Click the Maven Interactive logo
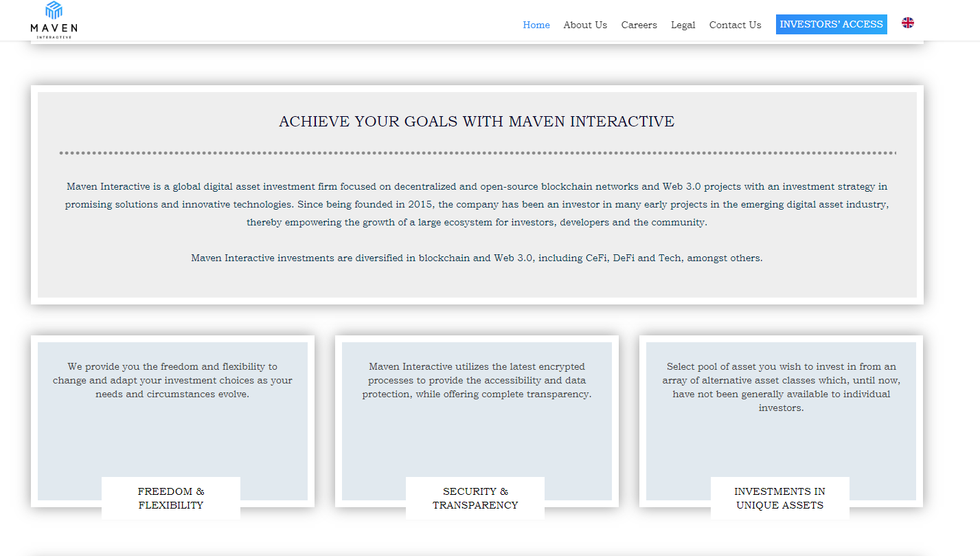Image resolution: width=980 pixels, height=556 pixels. click(x=54, y=20)
